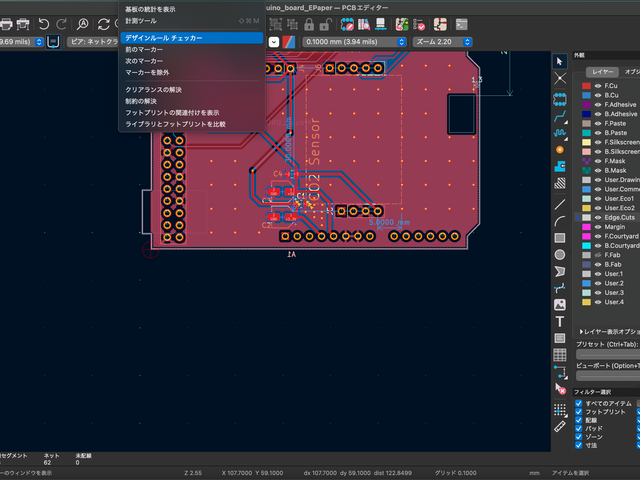Choose デザインルール チェッカー from the menu
Viewport: 640px width, 480px height.
pos(163,37)
